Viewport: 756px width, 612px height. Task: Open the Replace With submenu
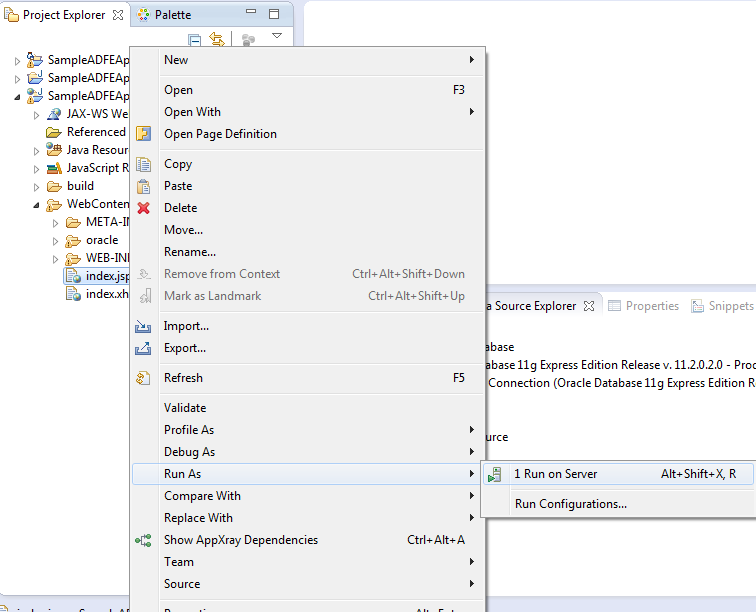tap(309, 518)
